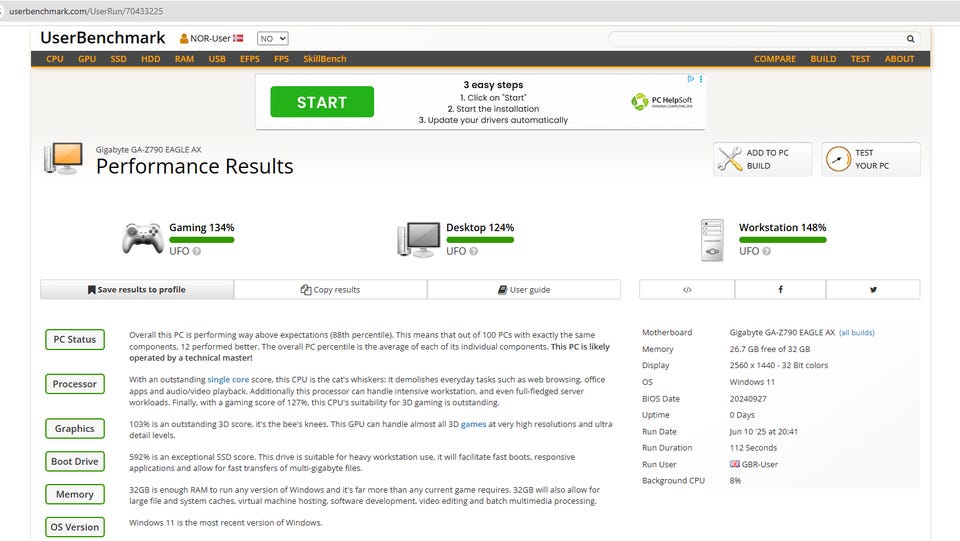The height and width of the screenshot is (541, 960).
Task: Click the Gaming 134% progress bar
Action: pos(201,240)
